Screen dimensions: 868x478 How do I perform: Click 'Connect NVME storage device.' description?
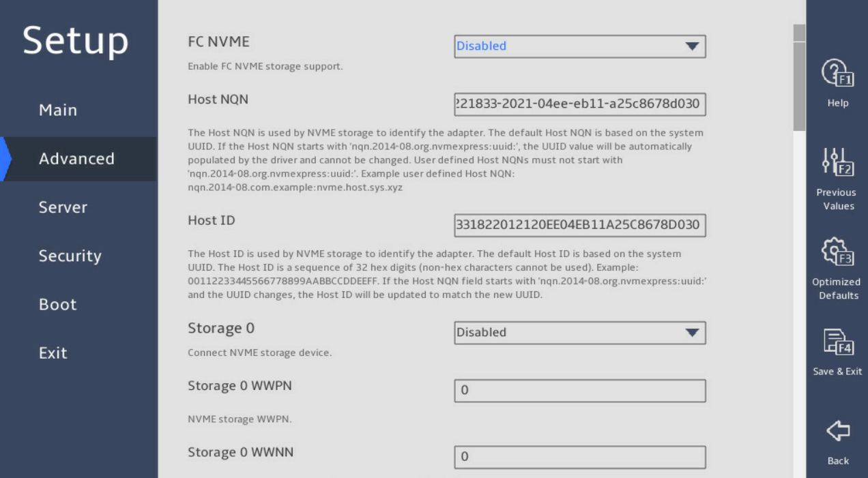coord(259,353)
